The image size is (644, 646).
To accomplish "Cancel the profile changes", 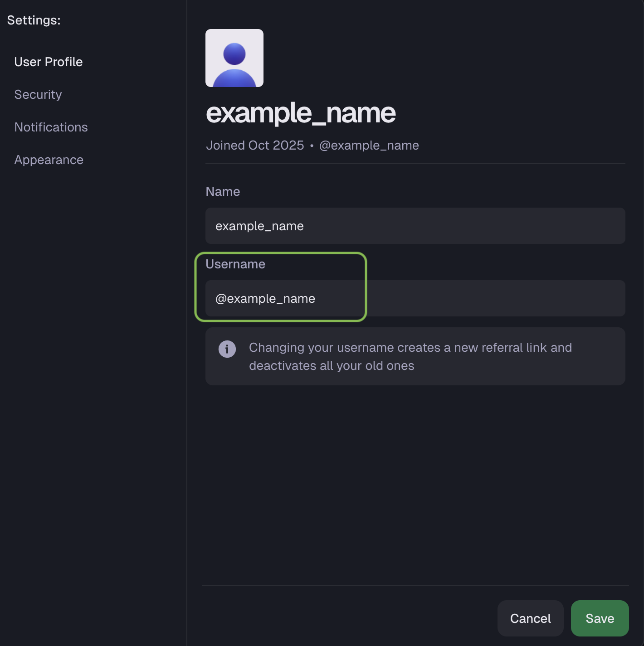I will click(x=530, y=618).
